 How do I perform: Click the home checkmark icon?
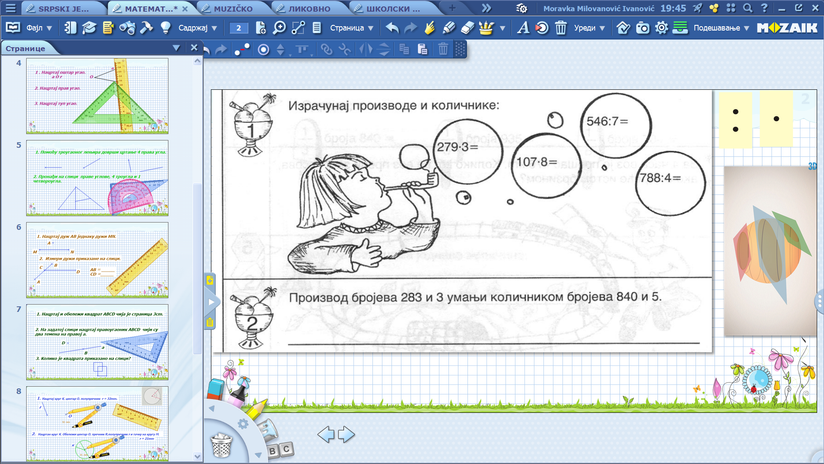(623, 28)
